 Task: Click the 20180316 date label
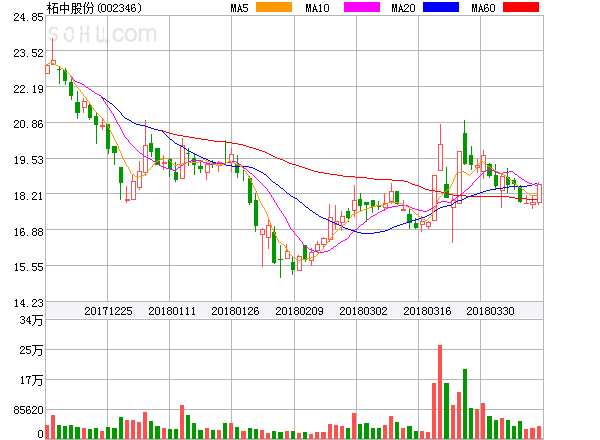pyautogui.click(x=427, y=311)
